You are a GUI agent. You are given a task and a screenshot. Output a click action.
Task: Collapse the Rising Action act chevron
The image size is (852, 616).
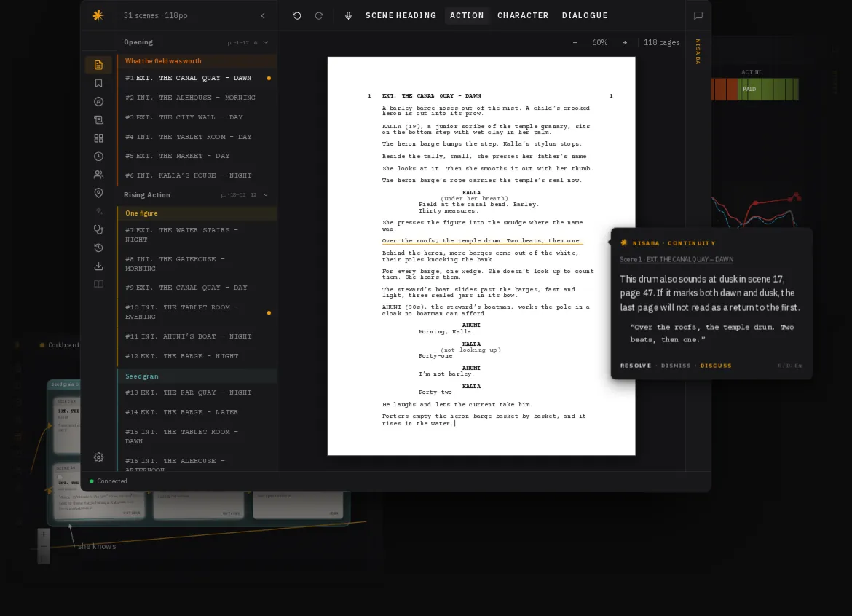click(x=266, y=195)
